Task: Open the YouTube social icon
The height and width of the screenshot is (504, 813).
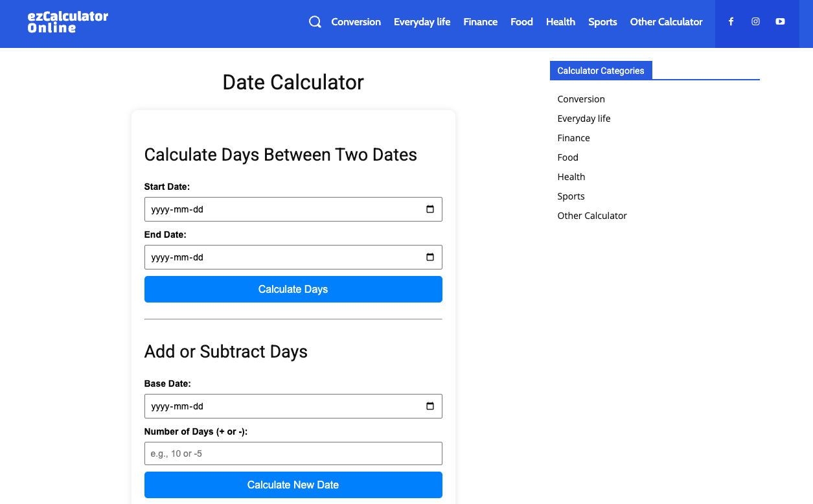Action: coord(780,21)
